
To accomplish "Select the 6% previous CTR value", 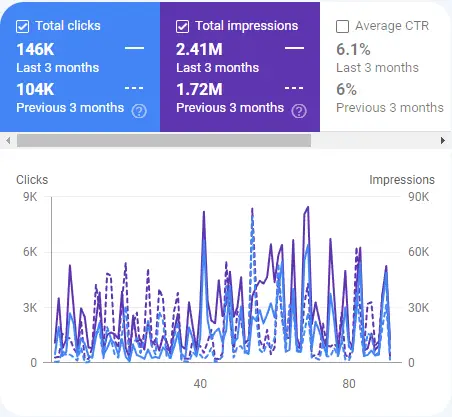I will (346, 89).
